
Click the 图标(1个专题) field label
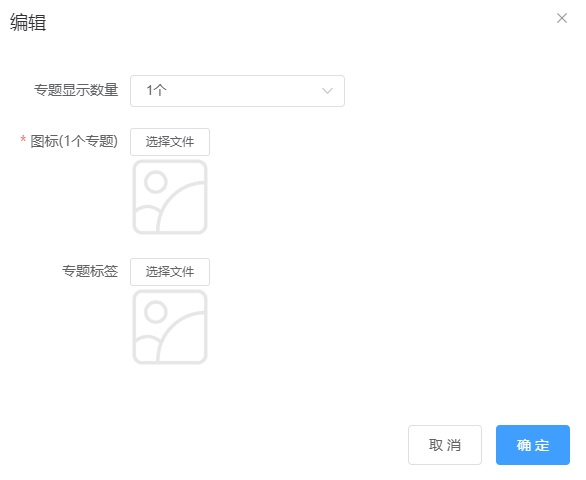[74, 141]
